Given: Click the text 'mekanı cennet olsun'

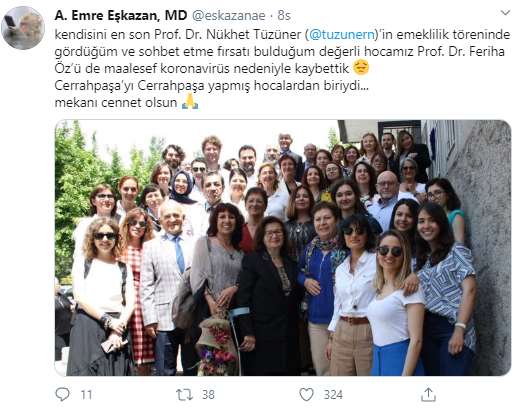Looking at the screenshot, I should tap(116, 102).
